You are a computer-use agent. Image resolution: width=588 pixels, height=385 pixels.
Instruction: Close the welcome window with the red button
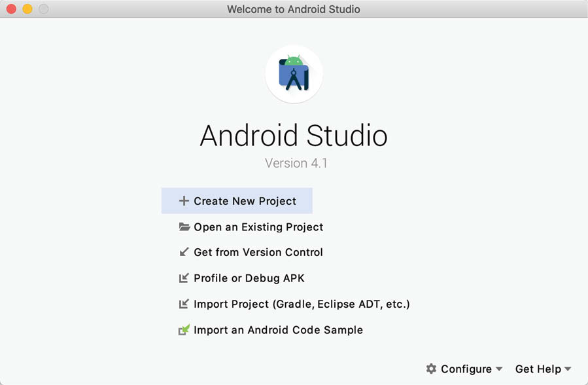pos(11,9)
